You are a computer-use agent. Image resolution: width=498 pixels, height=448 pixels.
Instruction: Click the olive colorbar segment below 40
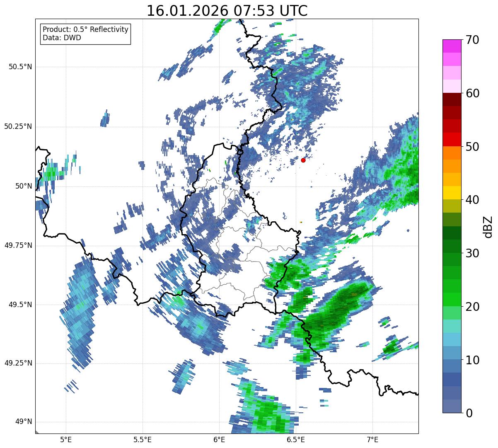point(452,206)
